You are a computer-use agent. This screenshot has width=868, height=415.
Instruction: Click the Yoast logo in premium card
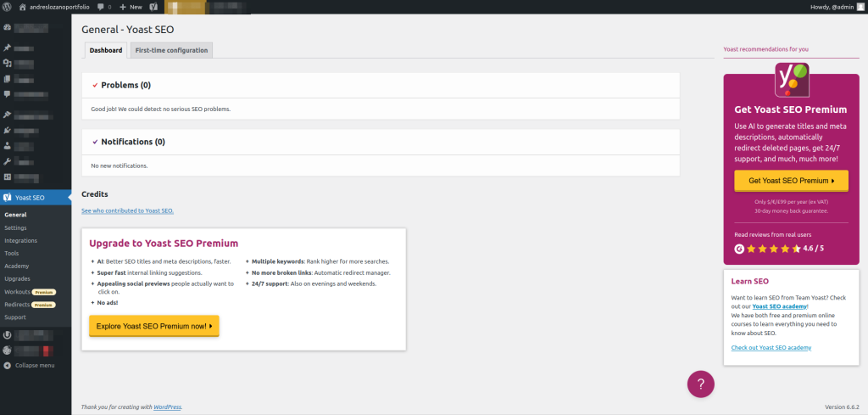pyautogui.click(x=792, y=79)
